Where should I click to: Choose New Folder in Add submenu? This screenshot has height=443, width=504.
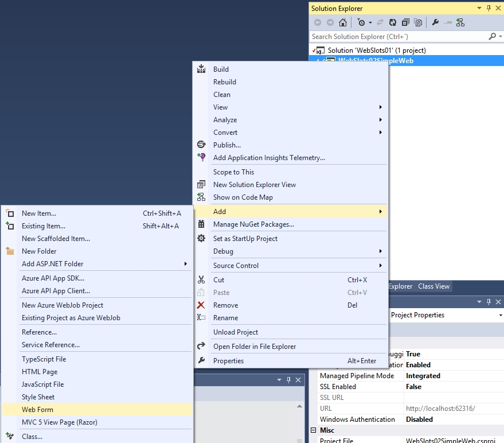[x=97, y=251]
